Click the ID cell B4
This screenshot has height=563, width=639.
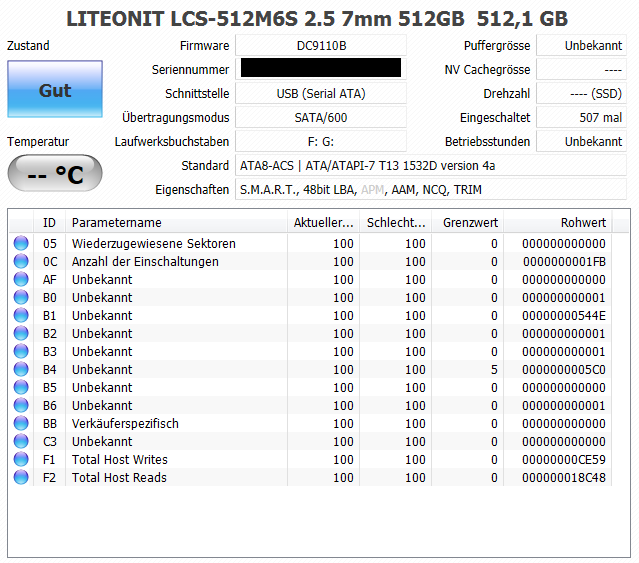pos(49,369)
